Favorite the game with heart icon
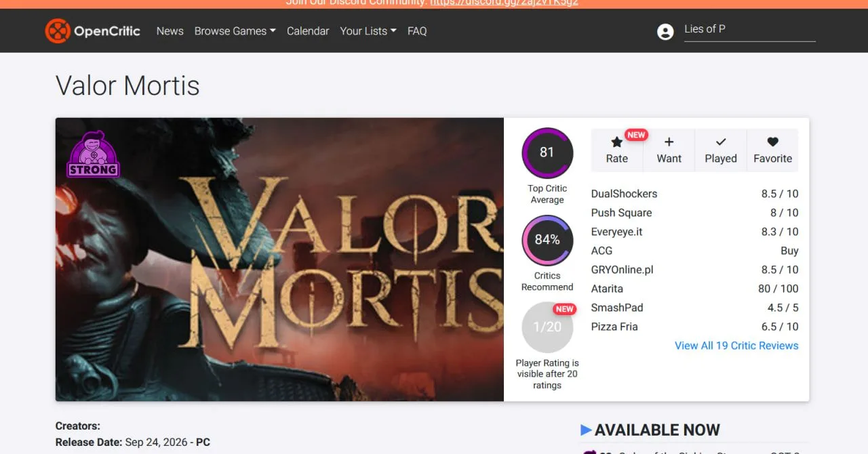Image resolution: width=868 pixels, height=454 pixels. coord(772,149)
